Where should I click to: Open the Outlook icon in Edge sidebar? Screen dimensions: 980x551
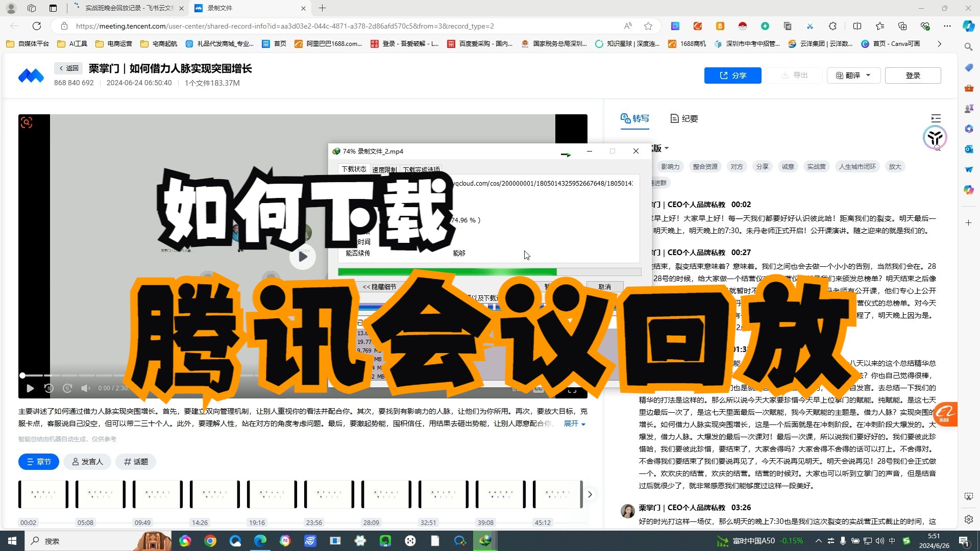(968, 149)
